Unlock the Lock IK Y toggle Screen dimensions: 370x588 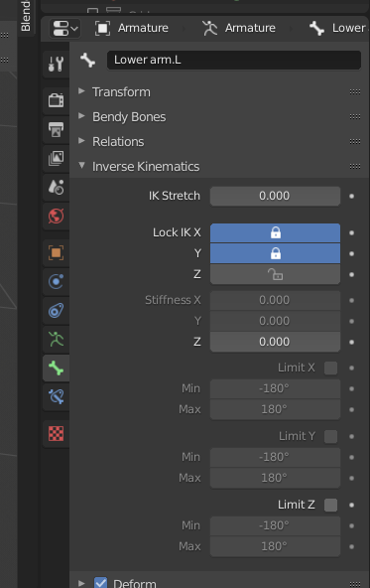coord(275,253)
